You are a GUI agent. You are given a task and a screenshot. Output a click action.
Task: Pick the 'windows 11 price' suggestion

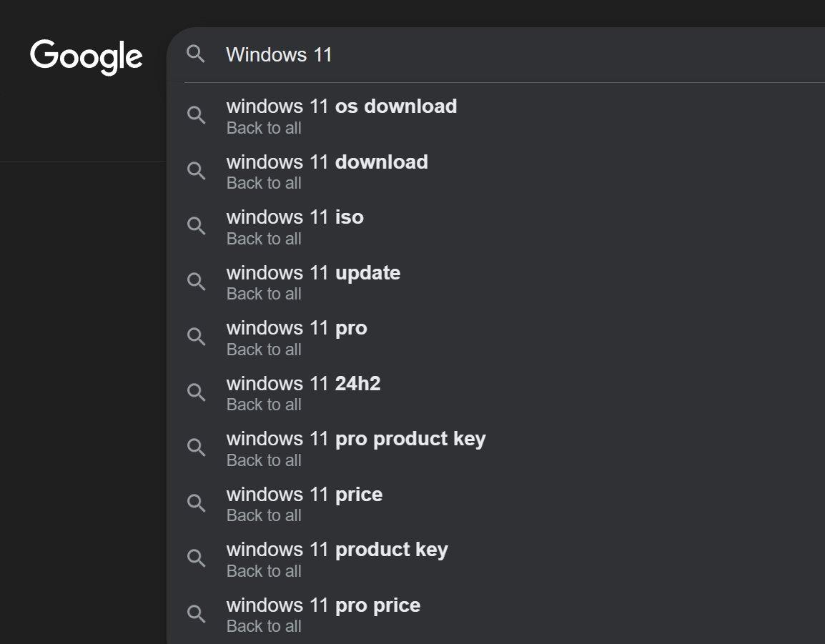coord(495,504)
